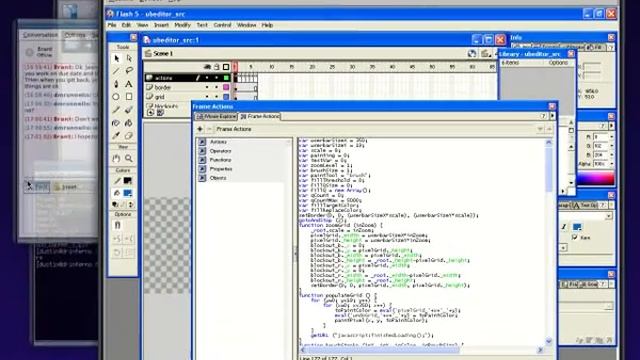This screenshot has width=640, height=360.
Task: Select the Pen tool
Action: (x=116, y=84)
